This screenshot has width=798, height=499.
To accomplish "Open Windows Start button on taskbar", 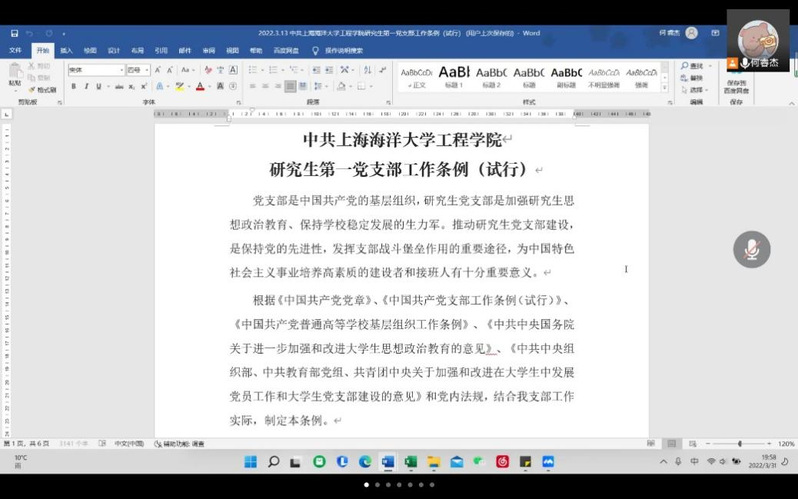I will (249, 461).
